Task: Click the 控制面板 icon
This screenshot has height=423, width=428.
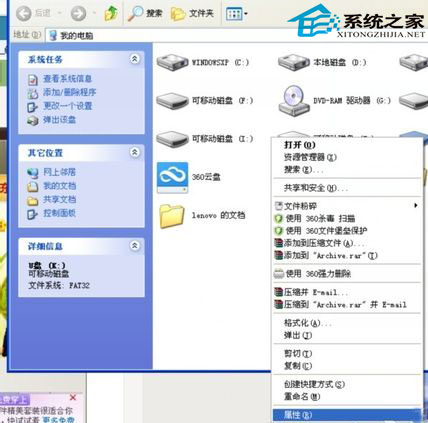Action: pos(33,214)
